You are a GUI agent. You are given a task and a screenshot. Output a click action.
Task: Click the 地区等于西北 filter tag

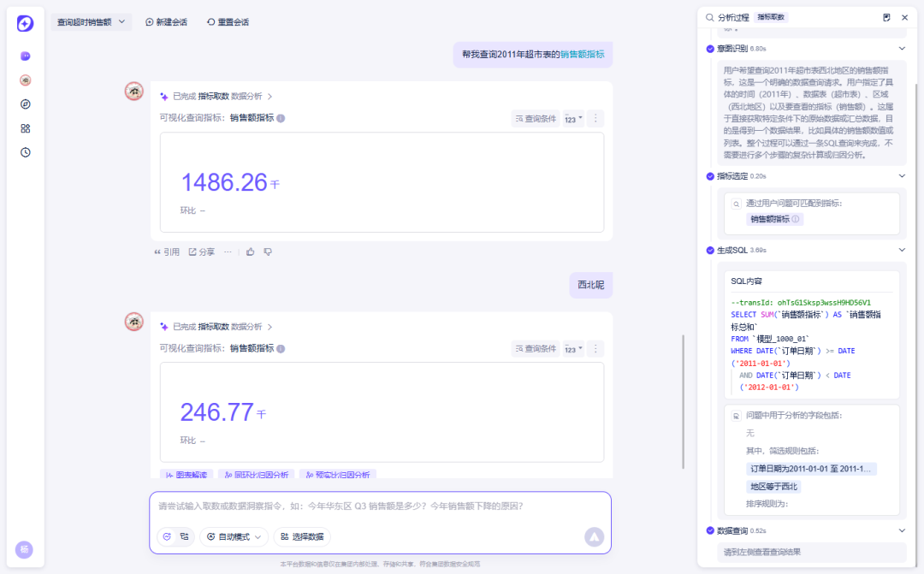773,487
